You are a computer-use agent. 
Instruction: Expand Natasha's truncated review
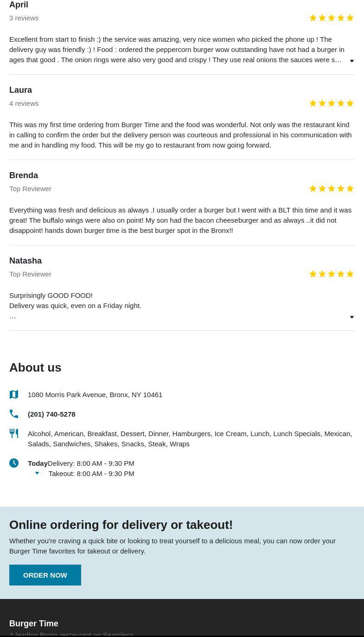(x=352, y=317)
